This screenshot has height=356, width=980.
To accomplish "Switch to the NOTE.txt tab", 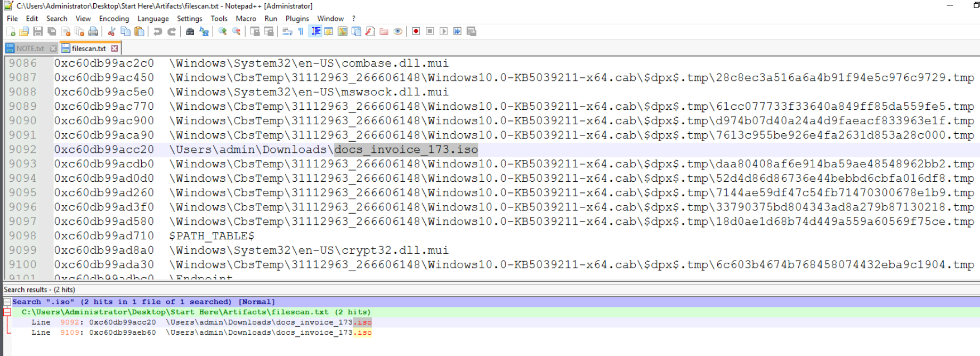I will (30, 48).
